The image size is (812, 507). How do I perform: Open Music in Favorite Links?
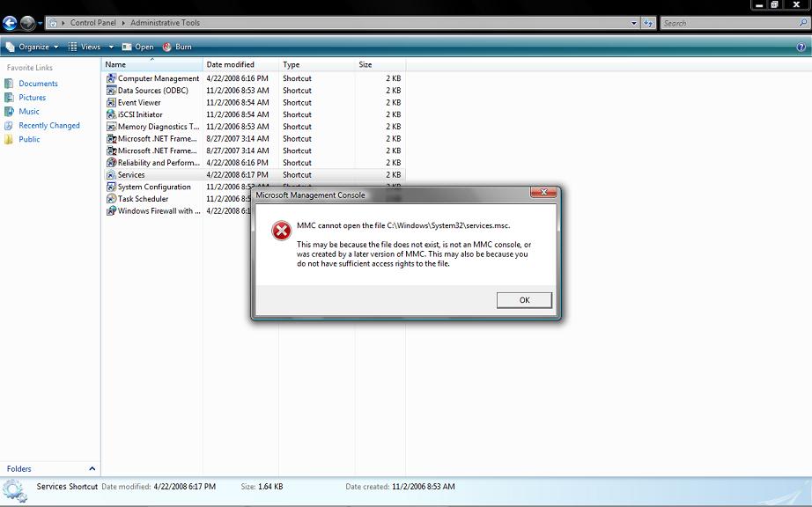29,111
